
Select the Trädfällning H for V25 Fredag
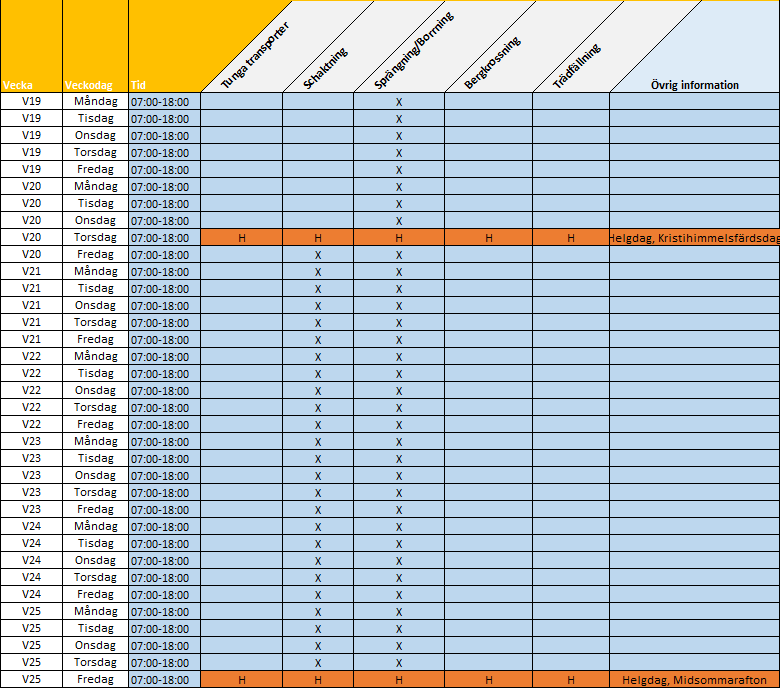point(571,680)
